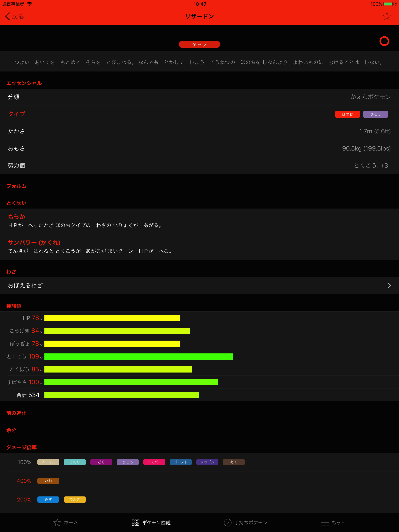The width and height of the screenshot is (399, 532).
Task: Tap the back chevron in the navigation bar
Action: [x=7, y=16]
